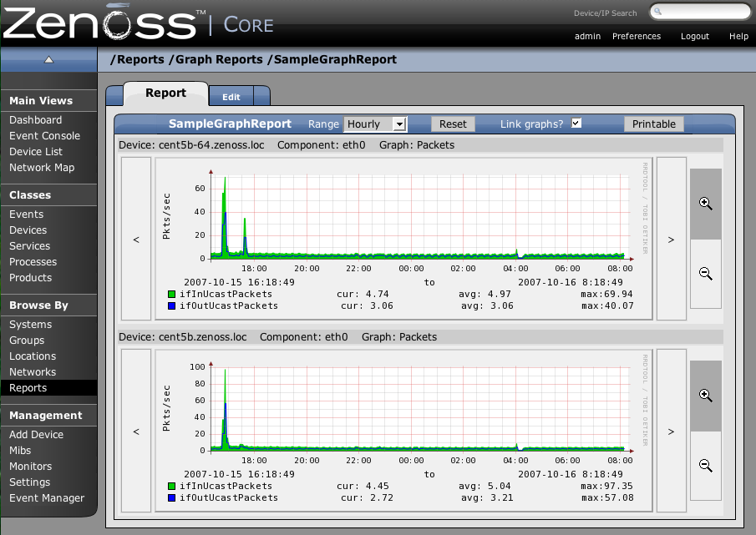Click blue ifOutUcastPackets swatch in the cent5b-64 graph legend
Viewport: 756px width, 535px height.
(171, 305)
